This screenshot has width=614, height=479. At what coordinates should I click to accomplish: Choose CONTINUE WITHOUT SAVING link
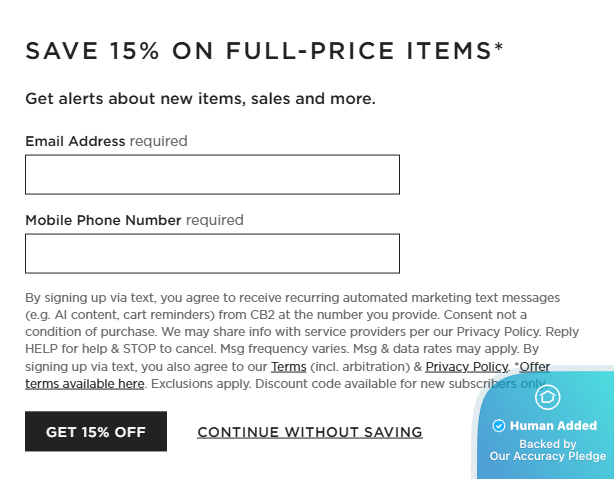(310, 433)
